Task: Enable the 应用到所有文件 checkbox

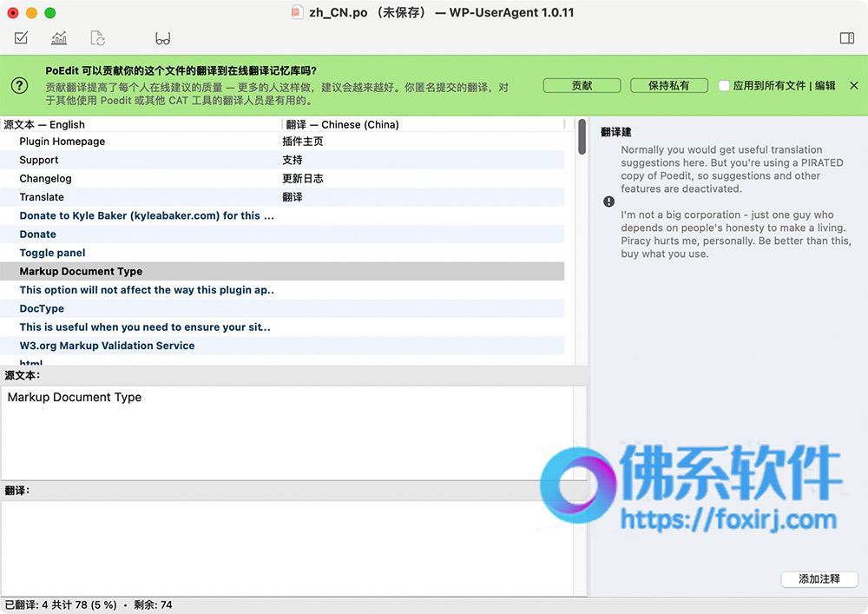Action: click(724, 85)
